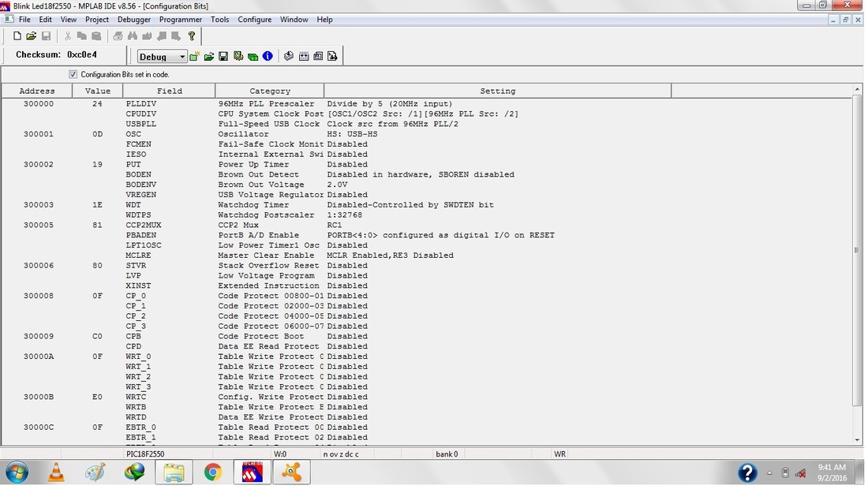The height and width of the screenshot is (489, 868).
Task: Open the Help menu
Action: pyautogui.click(x=325, y=20)
